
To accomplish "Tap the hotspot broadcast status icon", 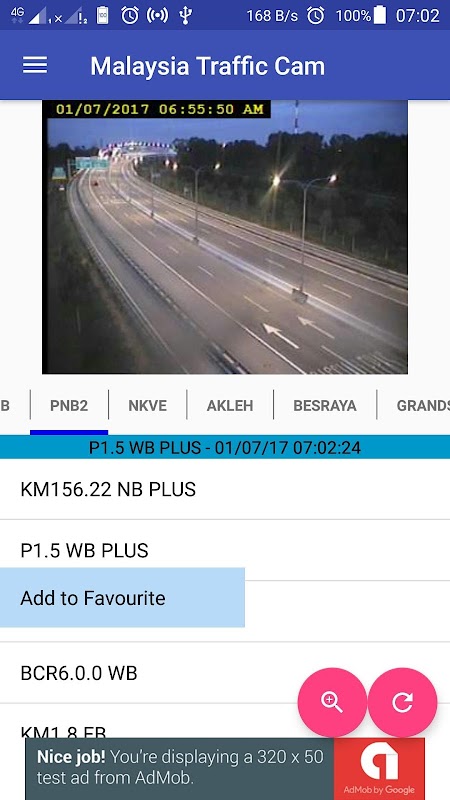I will [x=157, y=15].
